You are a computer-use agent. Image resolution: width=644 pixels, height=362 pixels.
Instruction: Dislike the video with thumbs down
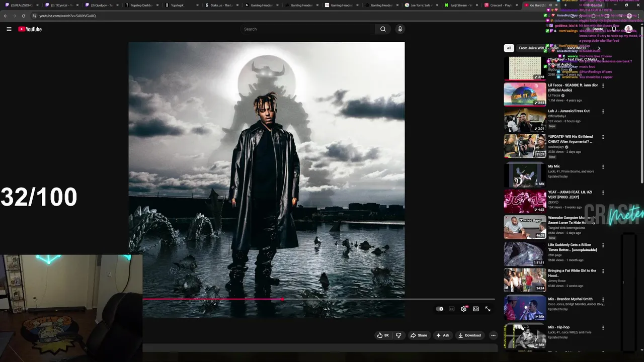pyautogui.click(x=398, y=335)
